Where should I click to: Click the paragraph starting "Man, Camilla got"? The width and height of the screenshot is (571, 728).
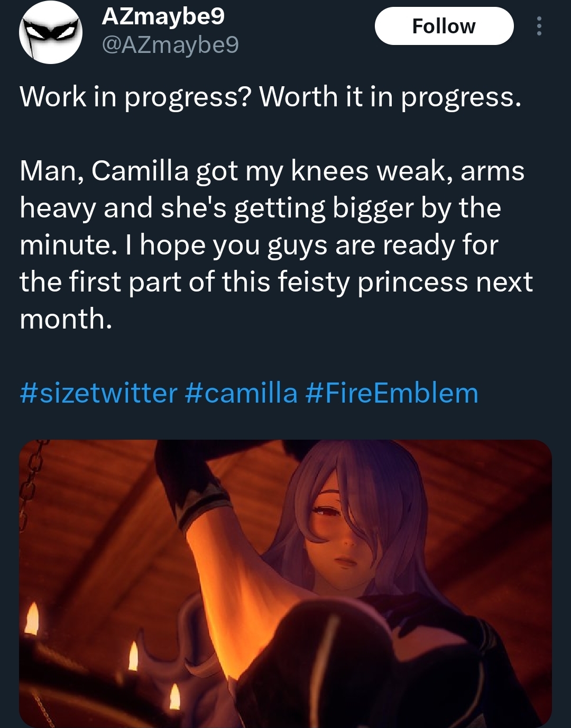tap(272, 244)
